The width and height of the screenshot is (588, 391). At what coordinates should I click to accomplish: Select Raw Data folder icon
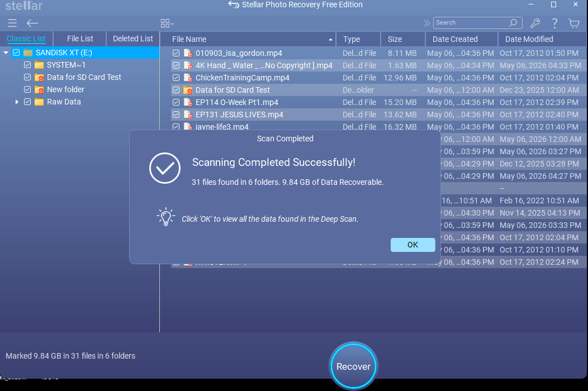(39, 102)
